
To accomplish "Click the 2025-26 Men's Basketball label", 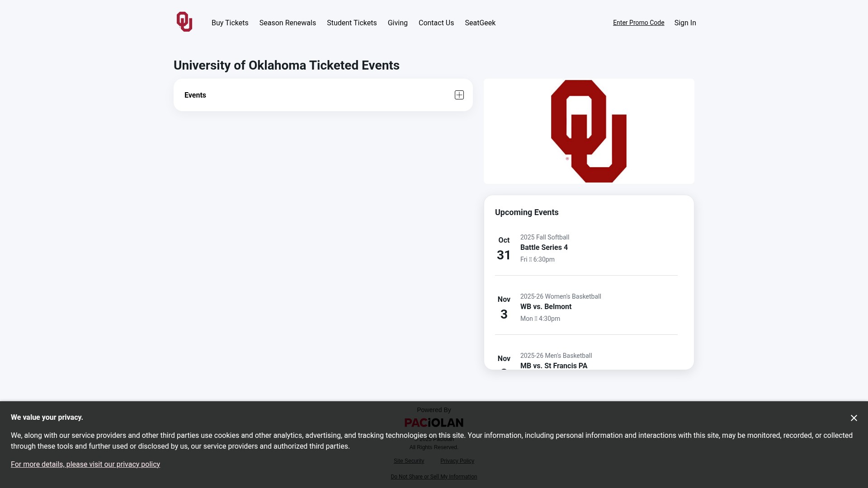I will [556, 356].
